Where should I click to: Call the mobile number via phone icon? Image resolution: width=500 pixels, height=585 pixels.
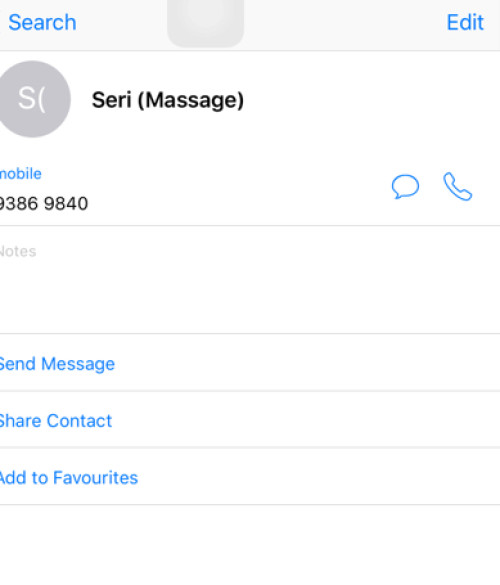click(457, 186)
